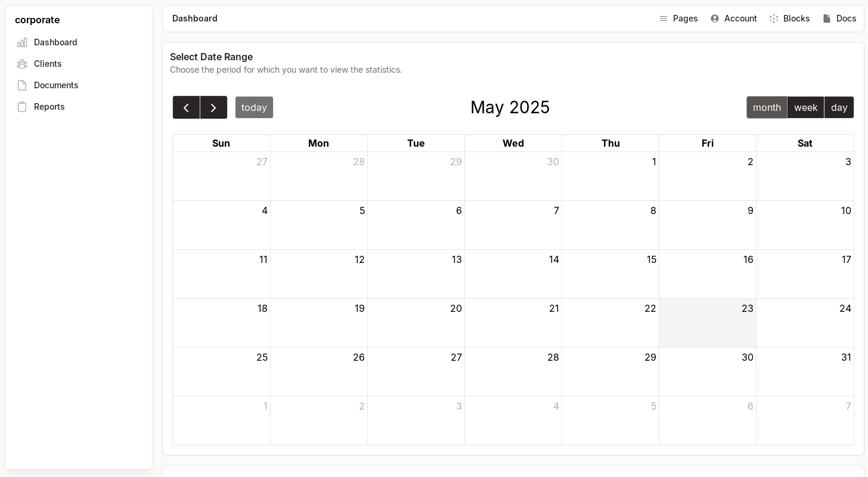868x477 pixels.
Task: Switch calendar to day view
Action: [x=839, y=107]
